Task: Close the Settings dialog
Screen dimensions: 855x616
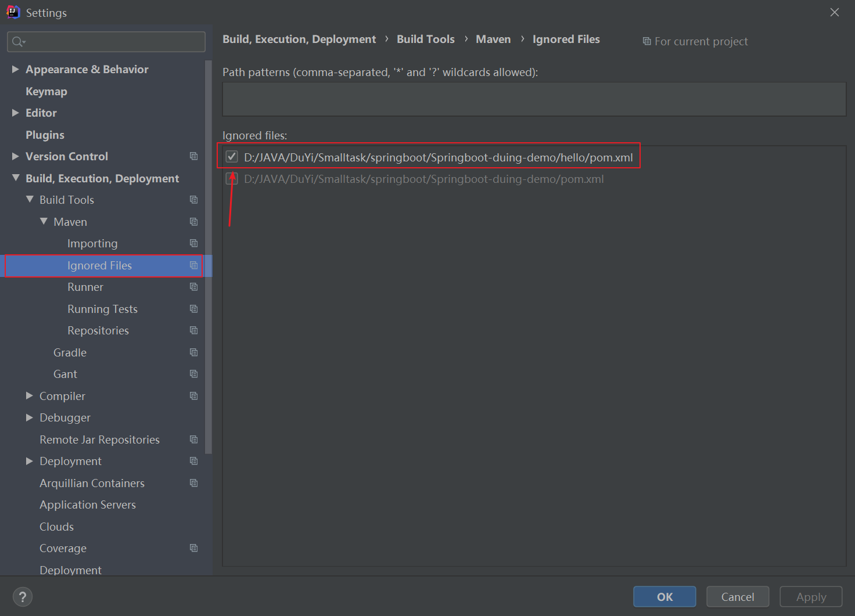Action: (835, 12)
